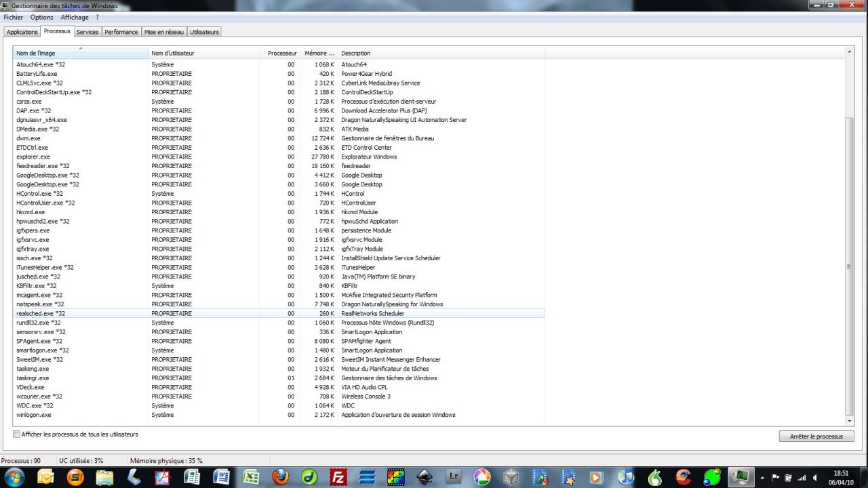Sort by Mémoire column header
The width and height of the screenshot is (868, 488).
pyautogui.click(x=319, y=53)
